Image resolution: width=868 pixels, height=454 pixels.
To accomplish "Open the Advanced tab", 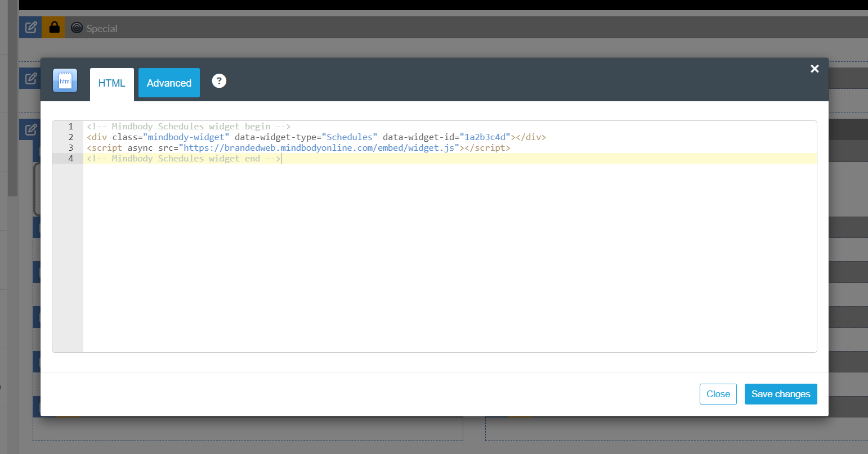I will [169, 83].
